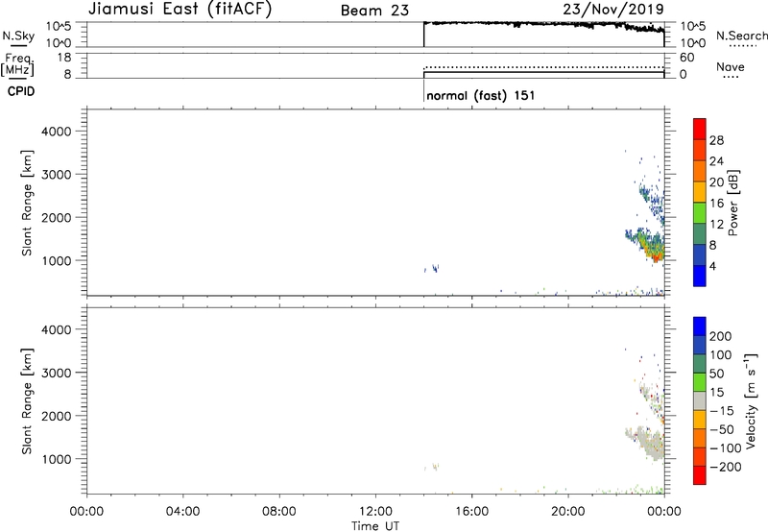Click bright blue Power segment below 4
Viewport: 768px width, 532px height.
(700, 276)
